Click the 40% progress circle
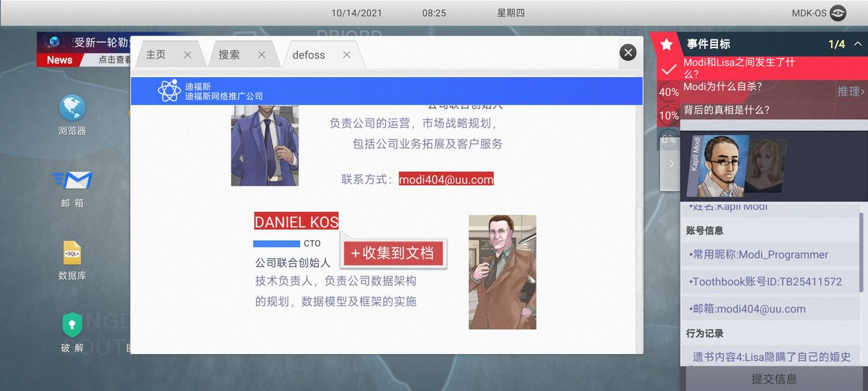 (668, 92)
